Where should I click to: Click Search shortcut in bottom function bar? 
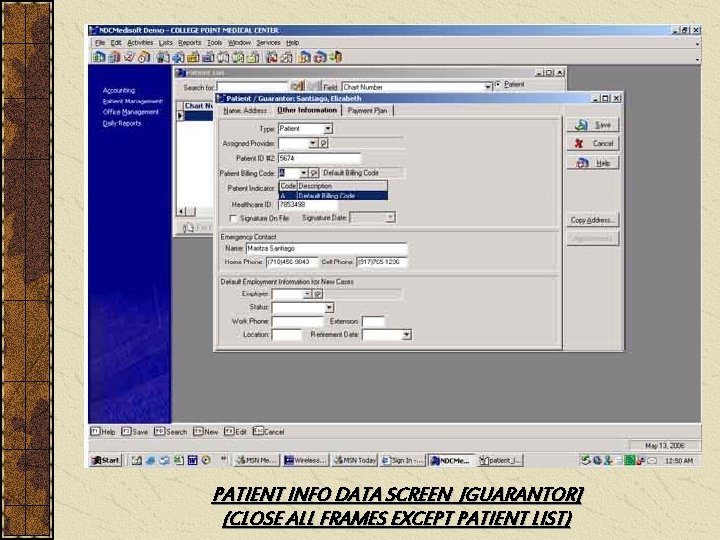171,432
